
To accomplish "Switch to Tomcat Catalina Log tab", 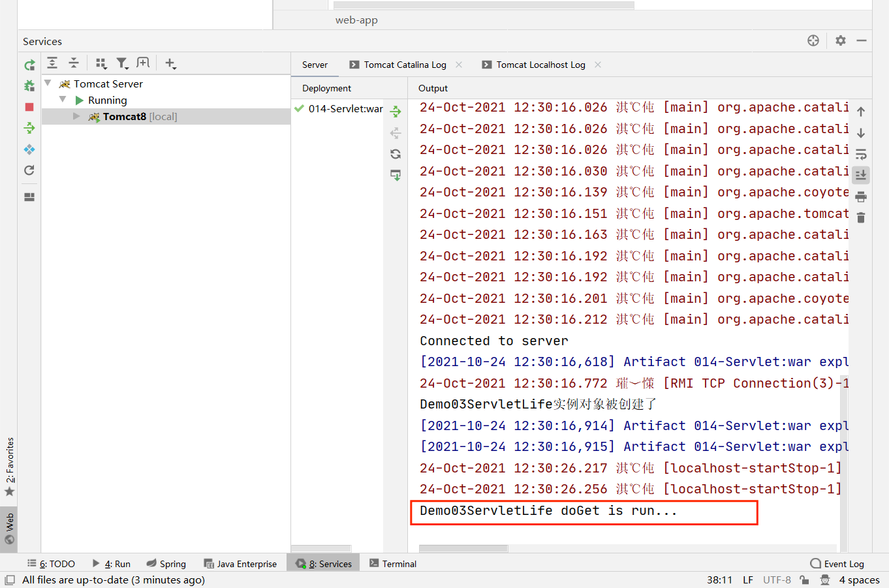I will tap(405, 65).
